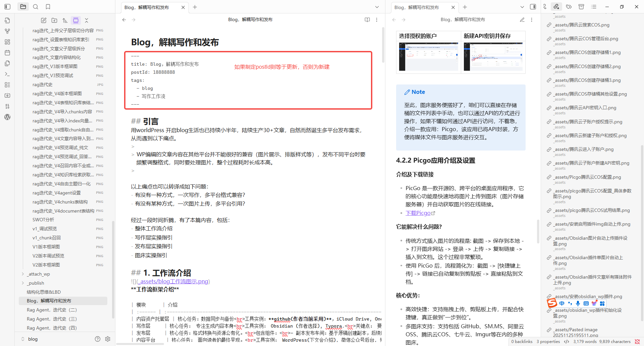Screen dimensions: 644x346
Task: Collapse all folders with the collapse icon
Action: pyautogui.click(x=87, y=20)
